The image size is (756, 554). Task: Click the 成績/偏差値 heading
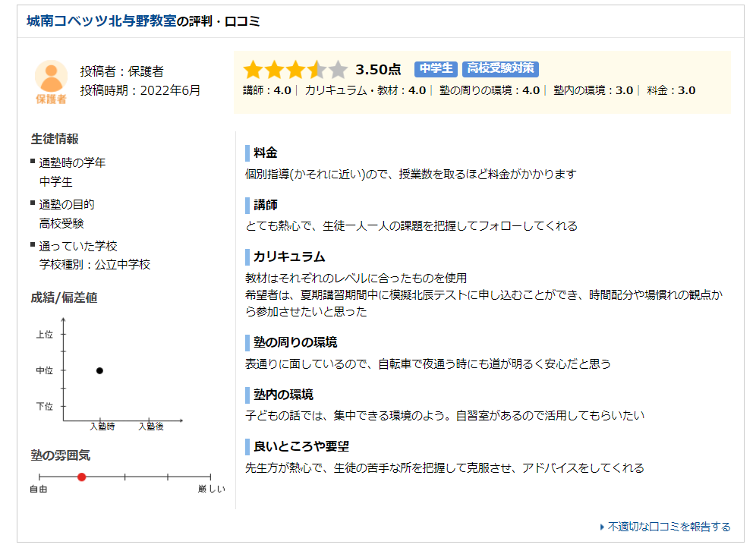[x=64, y=297]
